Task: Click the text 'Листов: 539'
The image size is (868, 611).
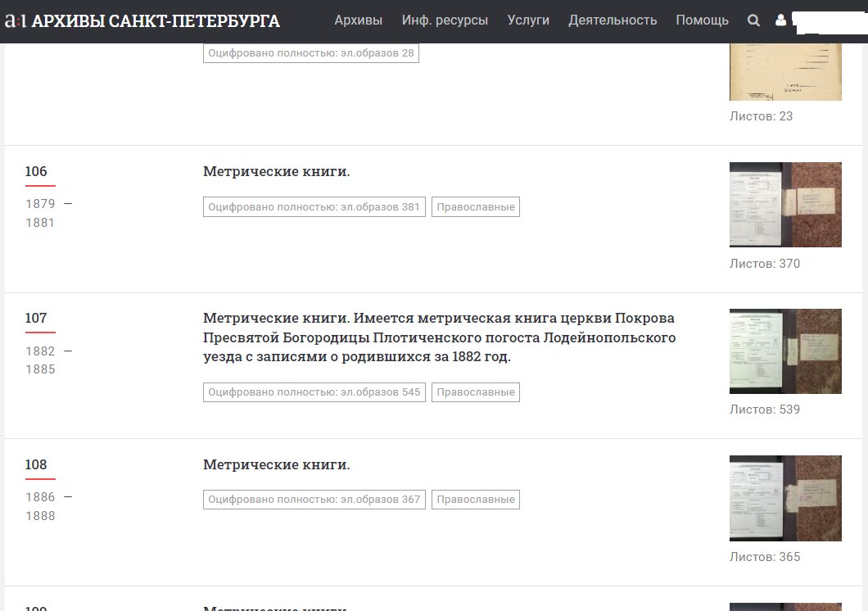Action: pos(765,410)
